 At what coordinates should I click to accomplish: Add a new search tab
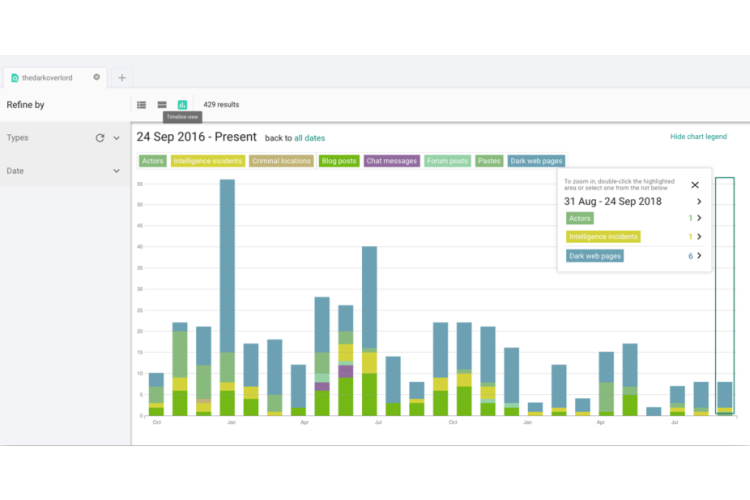click(122, 77)
